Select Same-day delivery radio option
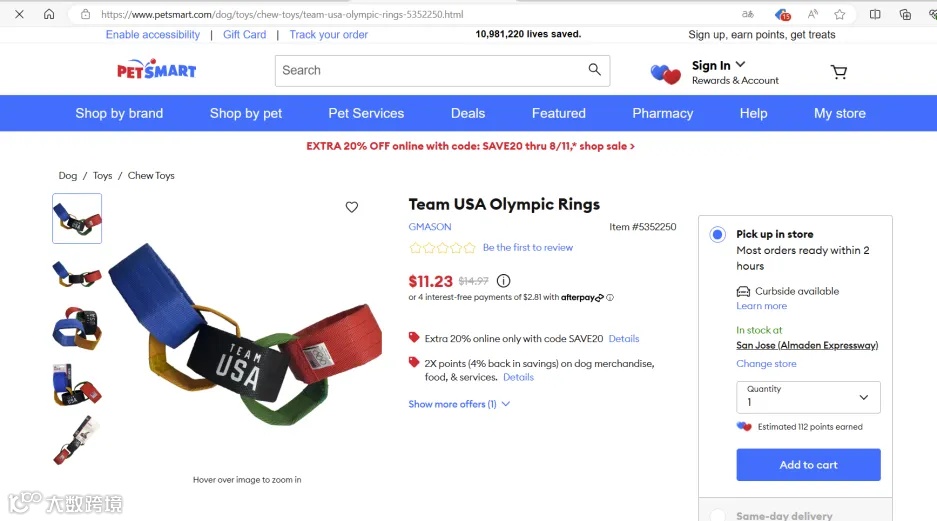The width and height of the screenshot is (937, 521). (718, 515)
